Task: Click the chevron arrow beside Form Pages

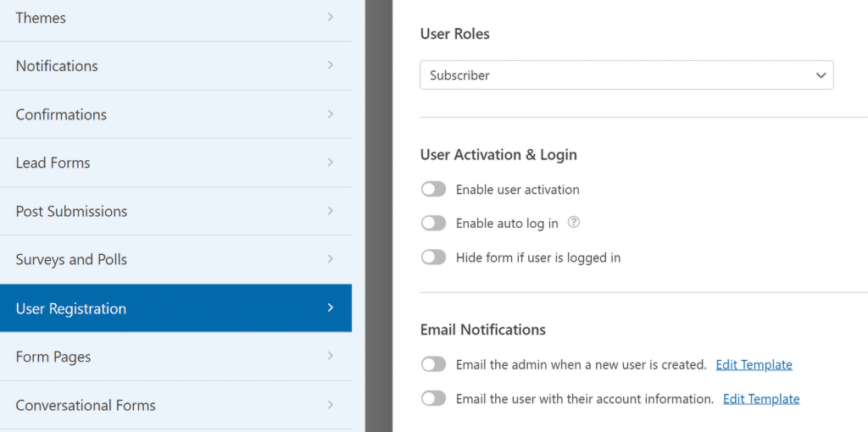Action: [331, 356]
